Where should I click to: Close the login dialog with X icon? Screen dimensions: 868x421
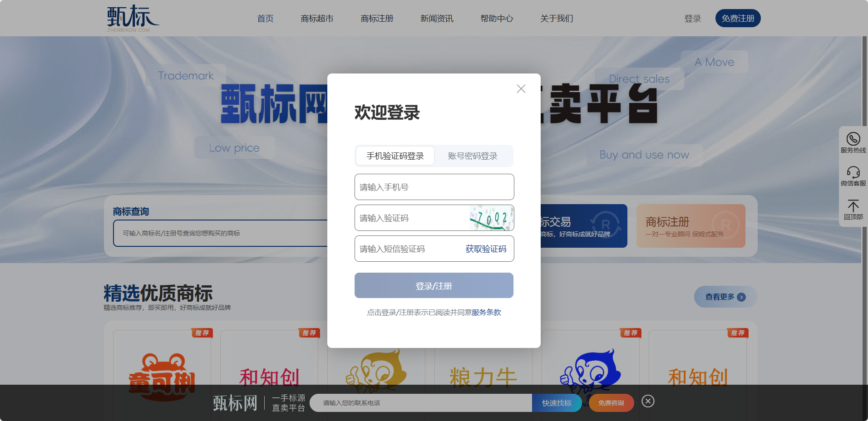pyautogui.click(x=521, y=89)
